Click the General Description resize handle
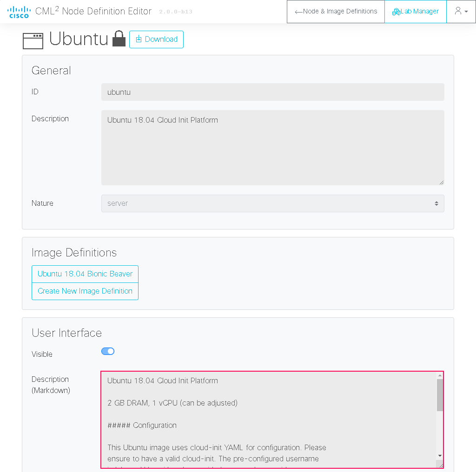 coord(442,183)
